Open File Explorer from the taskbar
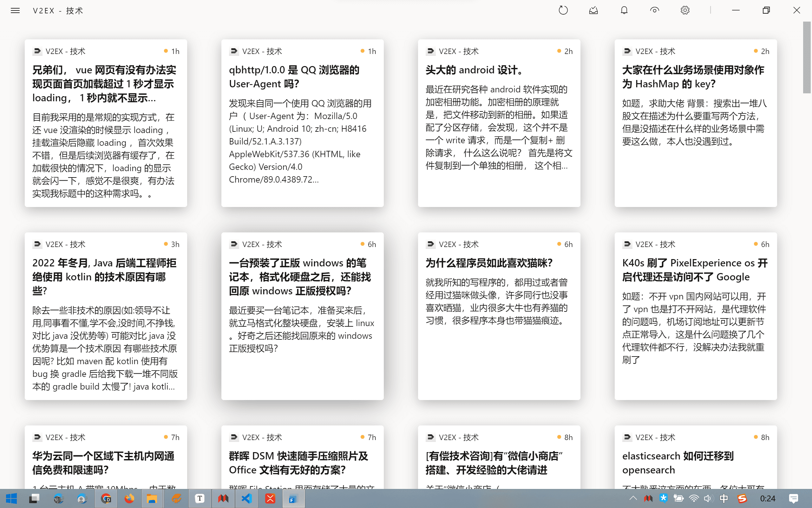 152,498
